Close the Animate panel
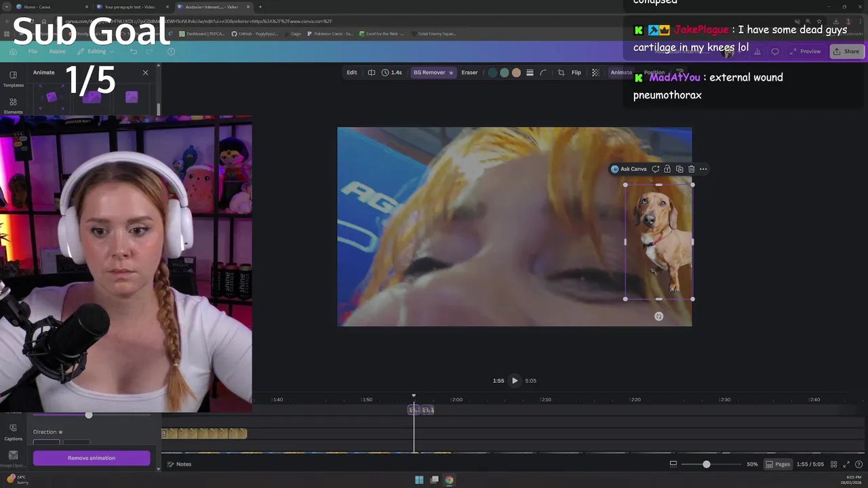Image resolution: width=868 pixels, height=488 pixels. 145,73
